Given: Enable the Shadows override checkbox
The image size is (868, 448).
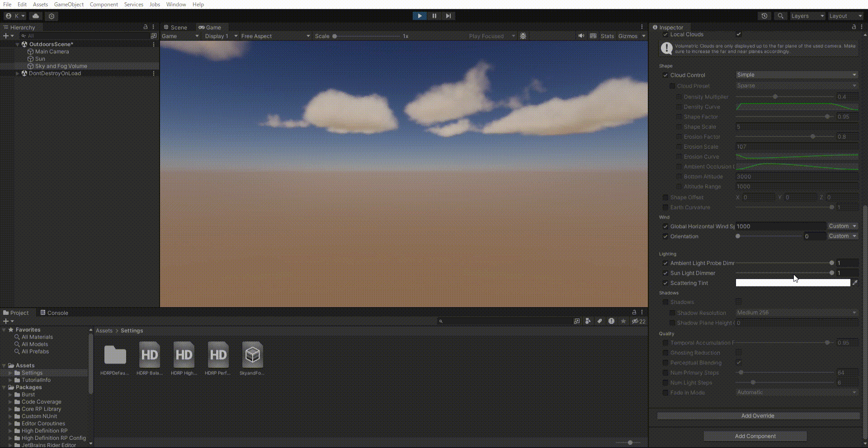Looking at the screenshot, I should point(665,302).
